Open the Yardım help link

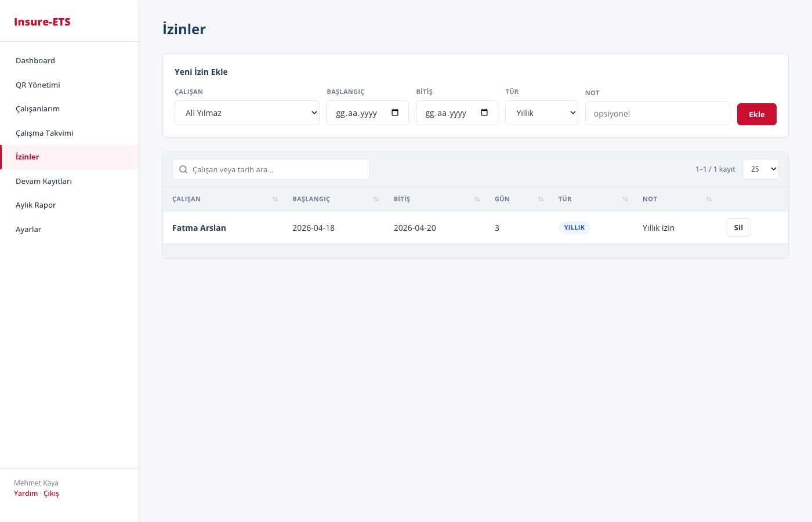click(26, 494)
